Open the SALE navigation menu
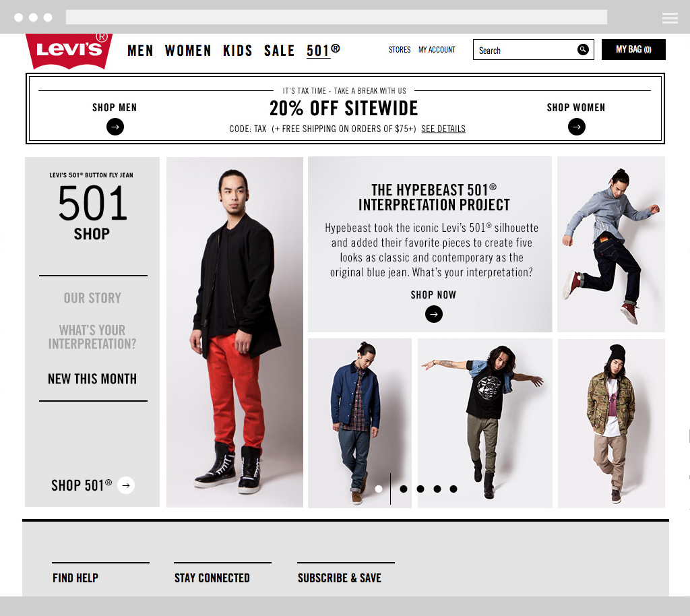The width and height of the screenshot is (690, 616). click(279, 51)
